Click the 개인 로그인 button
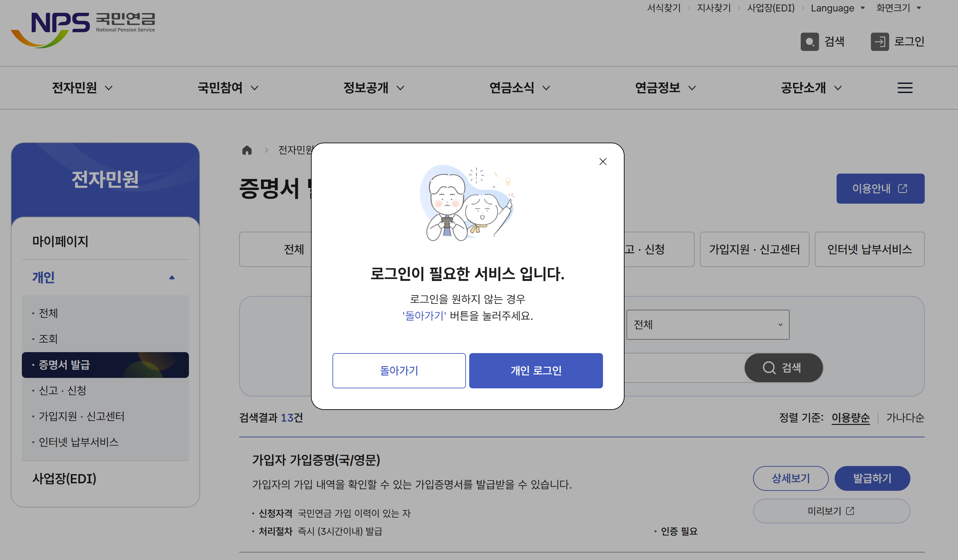The image size is (958, 560). click(536, 370)
